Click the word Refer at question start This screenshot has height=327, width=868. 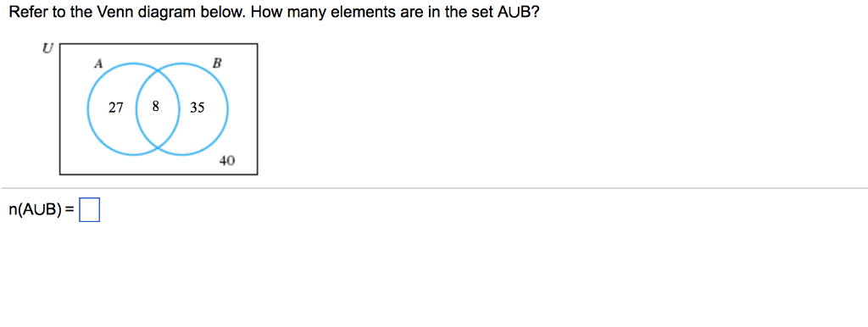pyautogui.click(x=28, y=12)
